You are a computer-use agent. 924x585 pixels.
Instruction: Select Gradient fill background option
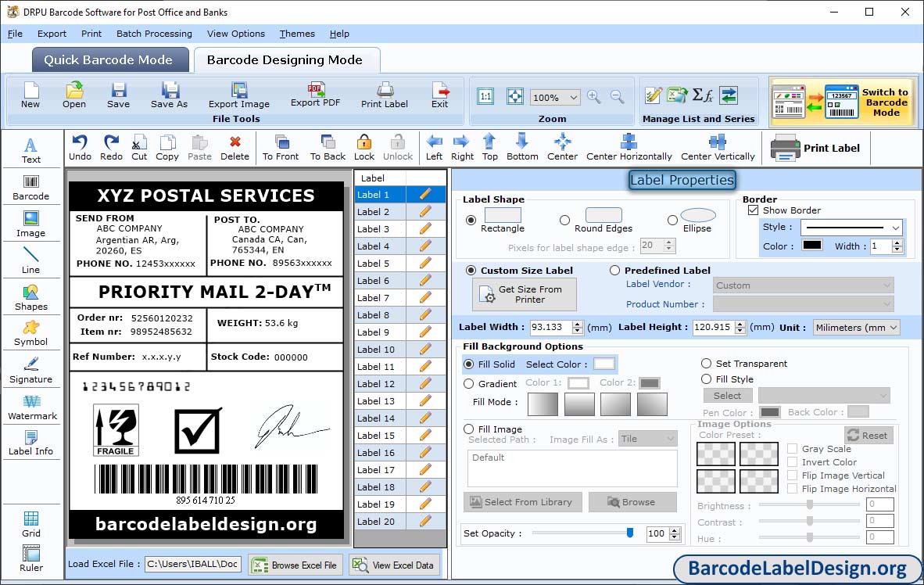point(468,384)
